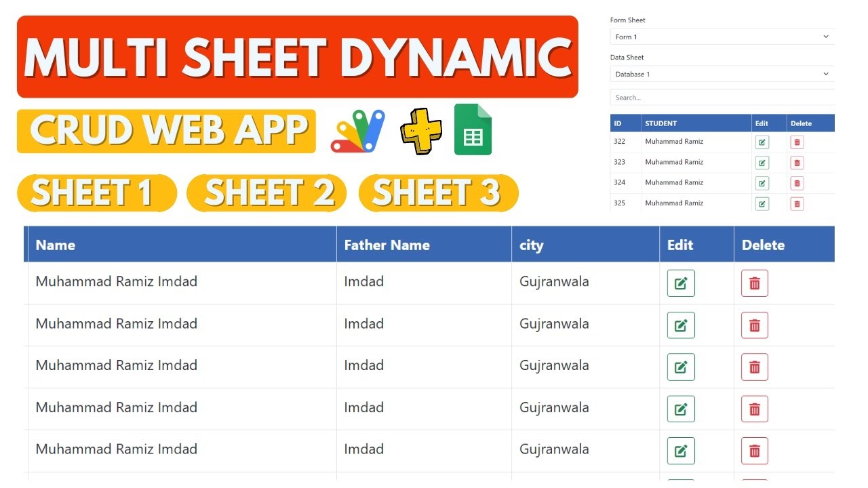Screen dimensions: 868x488
Task: Click the edit icon for ID 325
Action: click(762, 203)
